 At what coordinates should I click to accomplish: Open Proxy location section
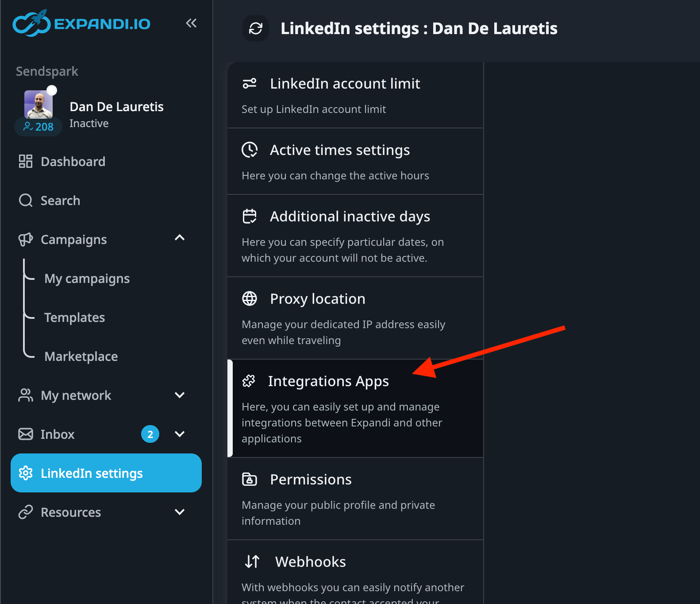(355, 318)
